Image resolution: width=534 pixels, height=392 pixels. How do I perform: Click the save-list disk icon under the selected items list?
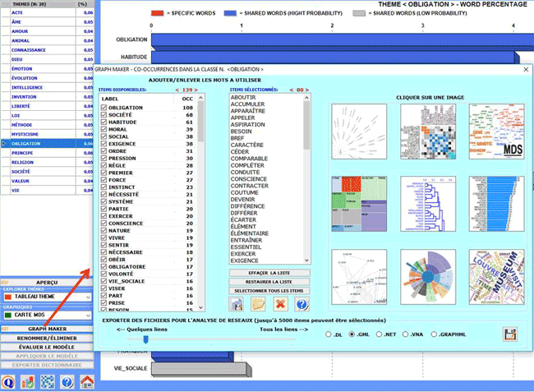(x=236, y=304)
